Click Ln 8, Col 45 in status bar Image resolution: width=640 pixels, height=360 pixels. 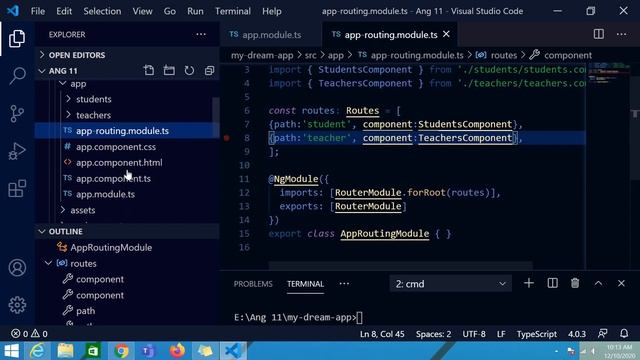(x=382, y=334)
